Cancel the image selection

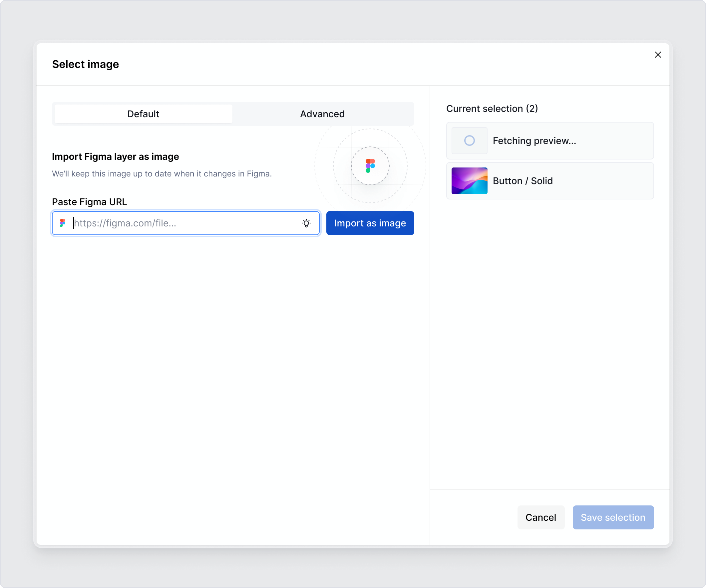[x=540, y=517]
